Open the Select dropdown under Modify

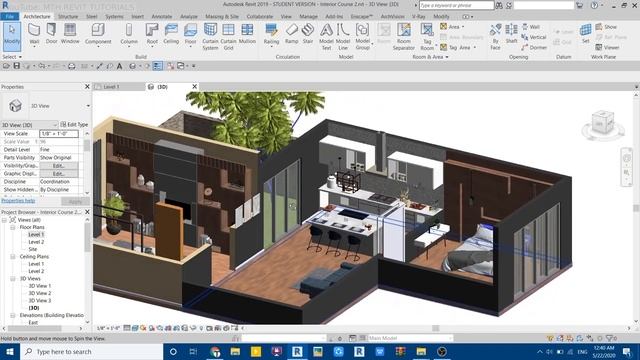coord(12,57)
